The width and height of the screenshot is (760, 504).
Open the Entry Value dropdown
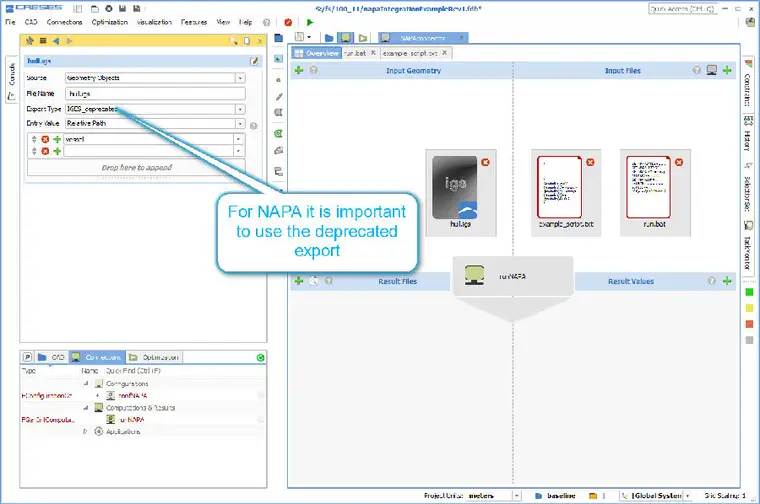pyautogui.click(x=240, y=124)
